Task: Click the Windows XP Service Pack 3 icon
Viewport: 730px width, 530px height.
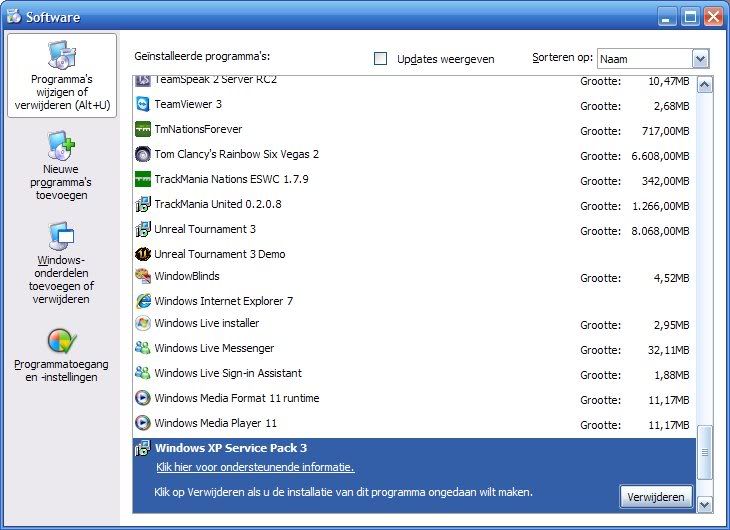Action: coord(143,448)
